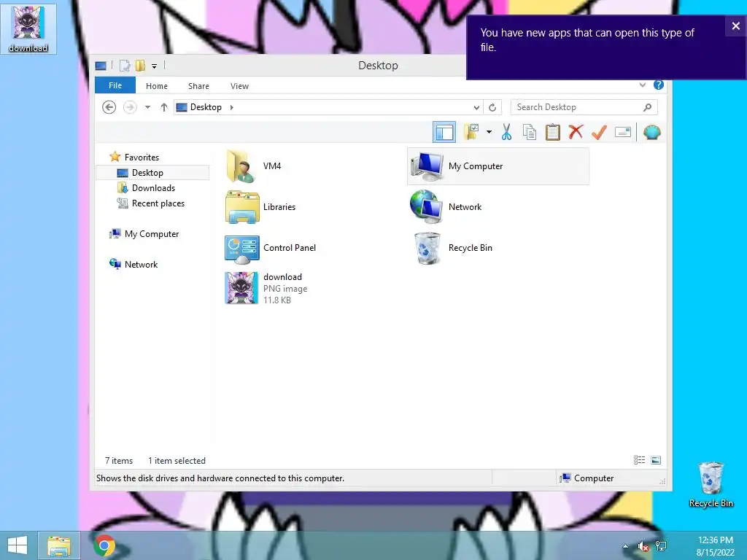Screen dimensions: 747x560
Task: Switch to details view in status bar
Action: tap(639, 460)
